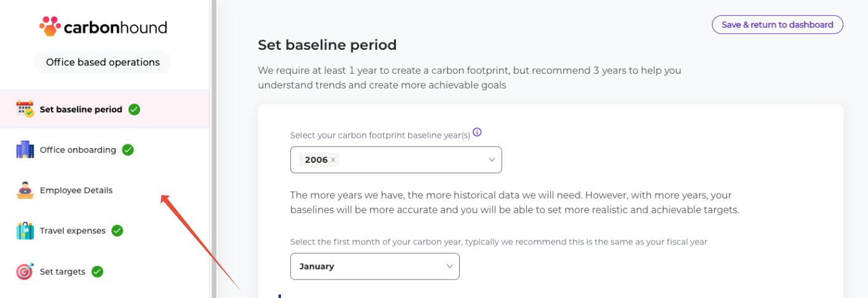The height and width of the screenshot is (298, 868).
Task: Open the Employee Details step
Action: 76,190
